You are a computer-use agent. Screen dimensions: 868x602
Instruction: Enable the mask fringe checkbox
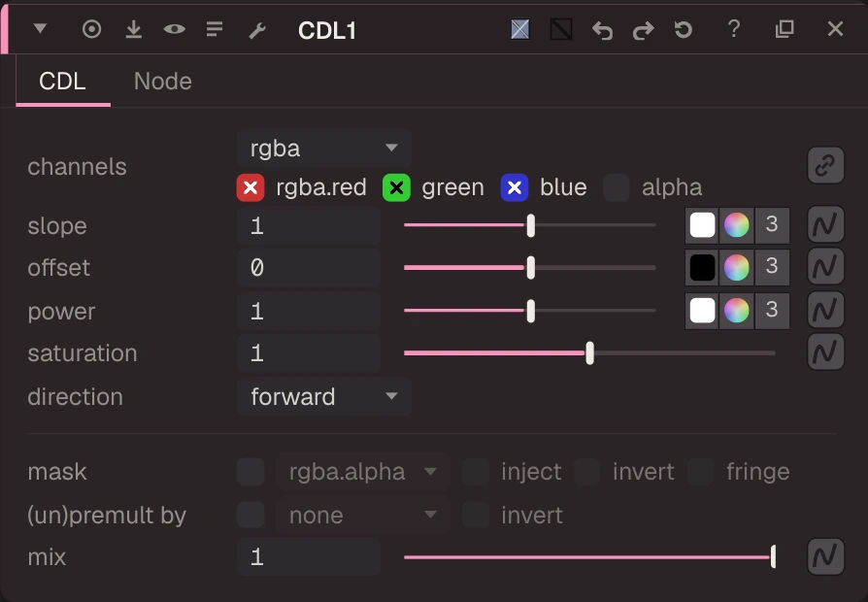[700, 472]
